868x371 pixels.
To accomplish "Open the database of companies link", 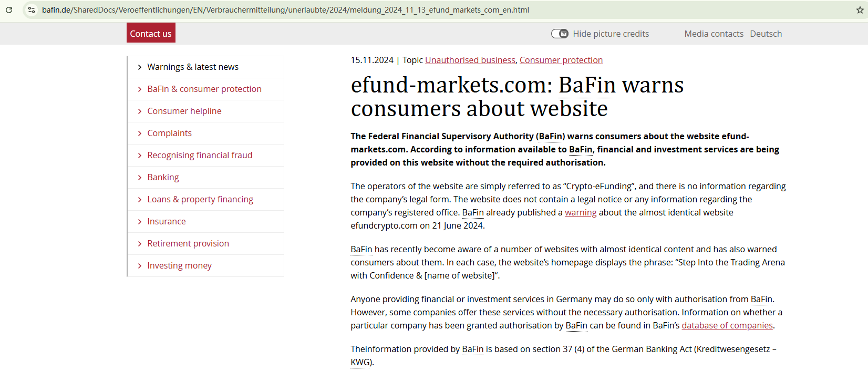I will pyautogui.click(x=727, y=325).
